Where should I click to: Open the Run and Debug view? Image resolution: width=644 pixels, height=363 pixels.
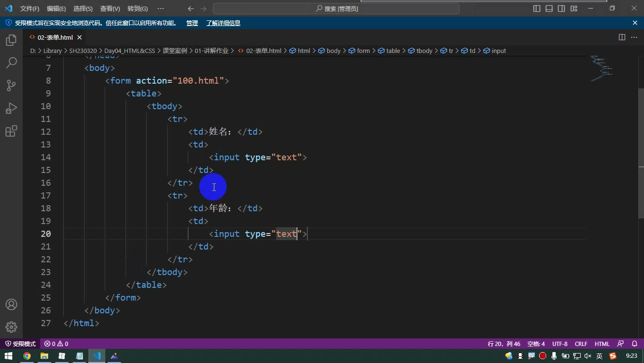tap(11, 108)
